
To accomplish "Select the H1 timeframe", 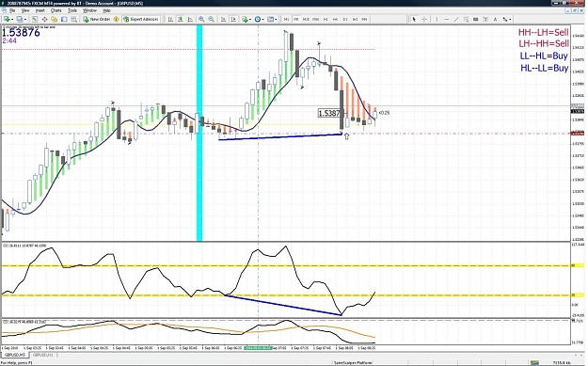I will [x=326, y=19].
